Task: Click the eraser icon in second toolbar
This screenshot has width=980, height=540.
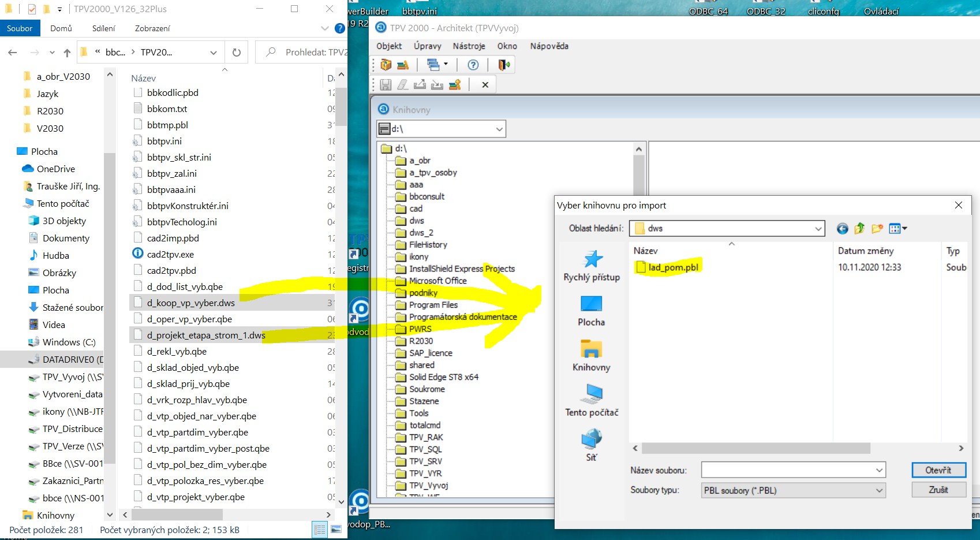Action: (x=403, y=85)
